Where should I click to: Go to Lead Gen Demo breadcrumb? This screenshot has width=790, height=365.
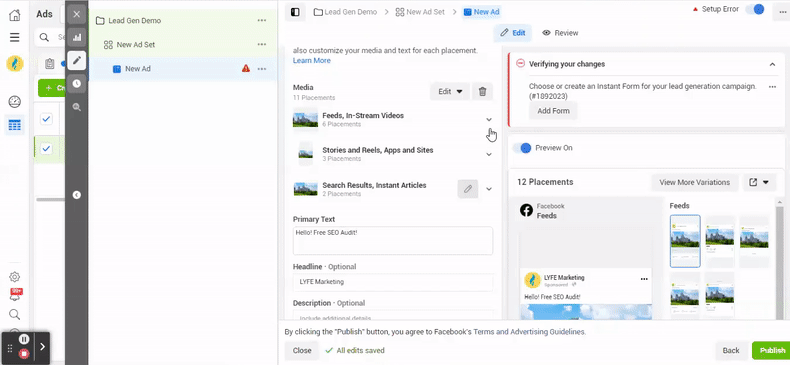point(345,12)
